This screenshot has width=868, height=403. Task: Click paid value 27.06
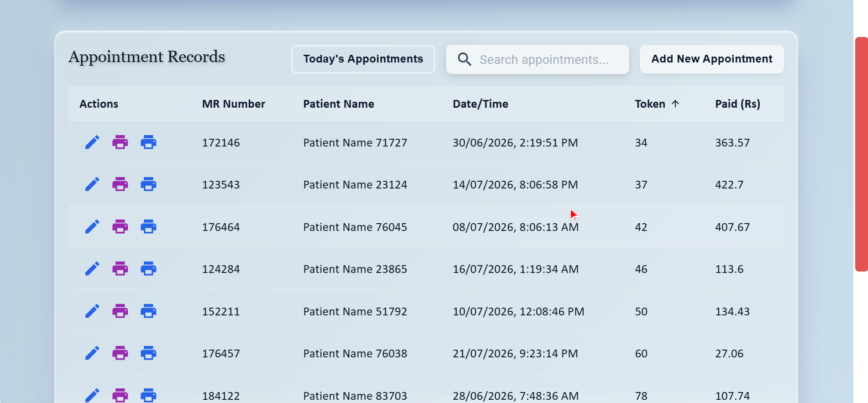pos(729,354)
